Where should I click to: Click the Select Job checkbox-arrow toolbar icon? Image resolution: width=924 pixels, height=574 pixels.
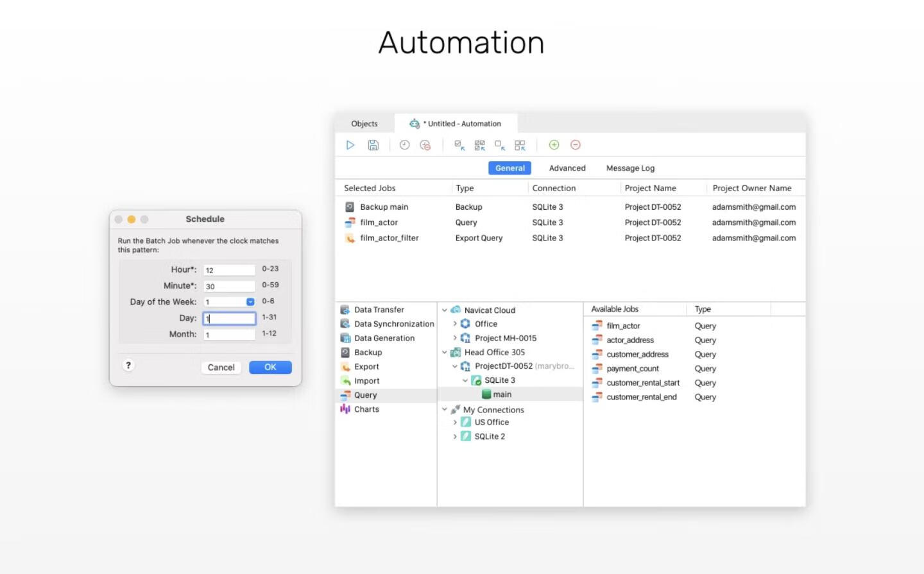[x=459, y=145]
